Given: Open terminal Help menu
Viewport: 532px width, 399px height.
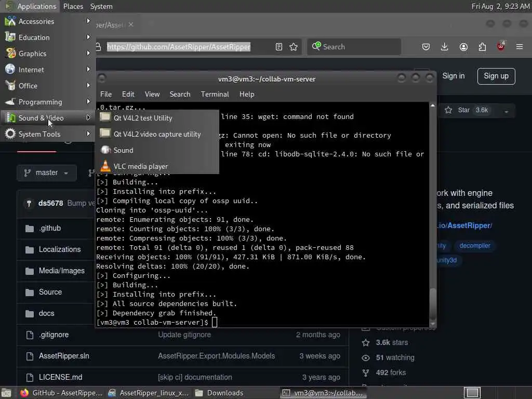Looking at the screenshot, I should (247, 95).
